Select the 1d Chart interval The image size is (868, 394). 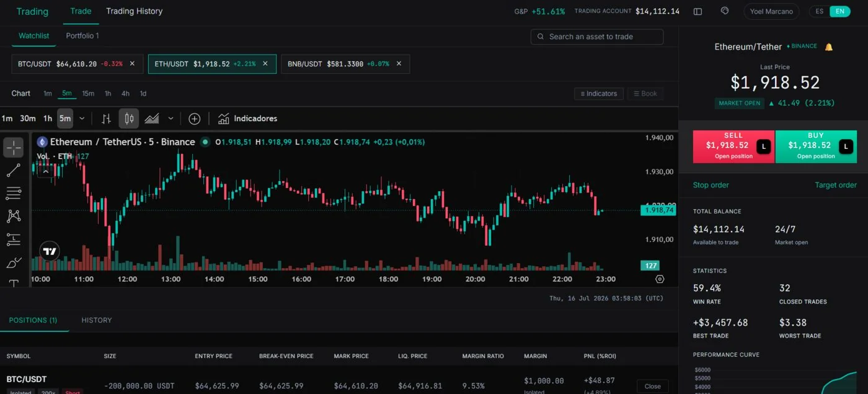point(143,94)
